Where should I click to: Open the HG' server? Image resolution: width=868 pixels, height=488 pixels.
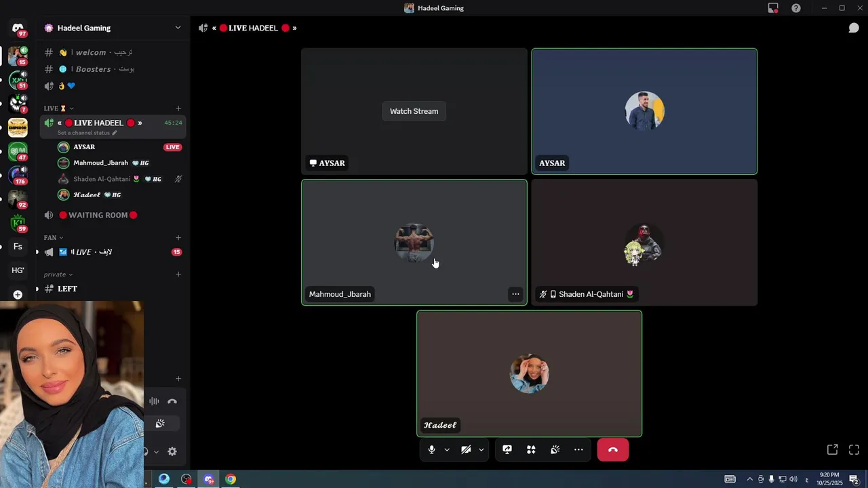pos(18,270)
